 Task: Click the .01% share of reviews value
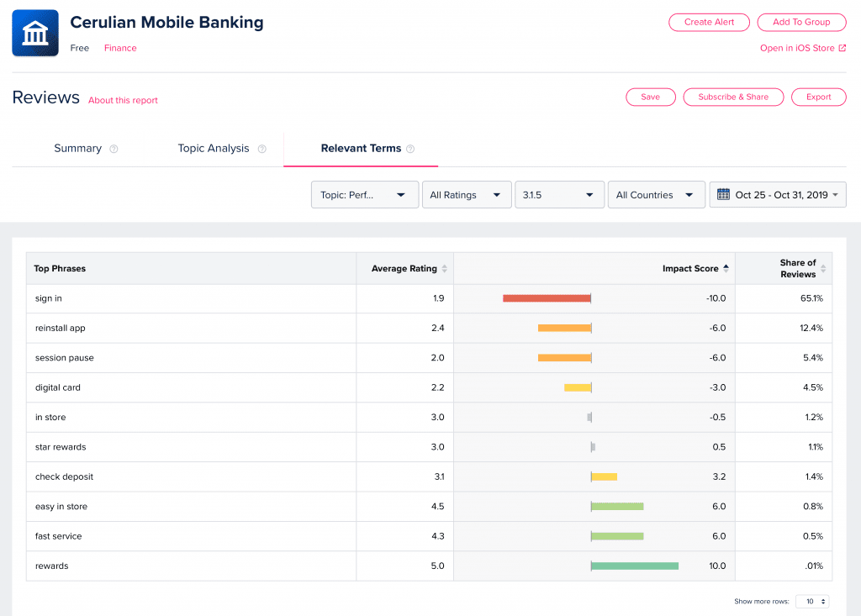(x=814, y=566)
